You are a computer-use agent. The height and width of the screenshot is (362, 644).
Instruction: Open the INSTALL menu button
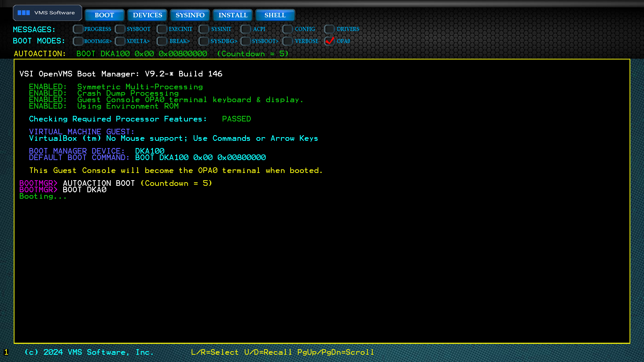233,15
